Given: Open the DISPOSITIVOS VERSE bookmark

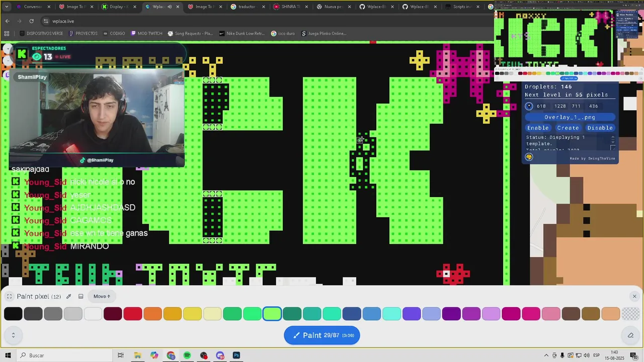Looking at the screenshot, I should (x=41, y=34).
